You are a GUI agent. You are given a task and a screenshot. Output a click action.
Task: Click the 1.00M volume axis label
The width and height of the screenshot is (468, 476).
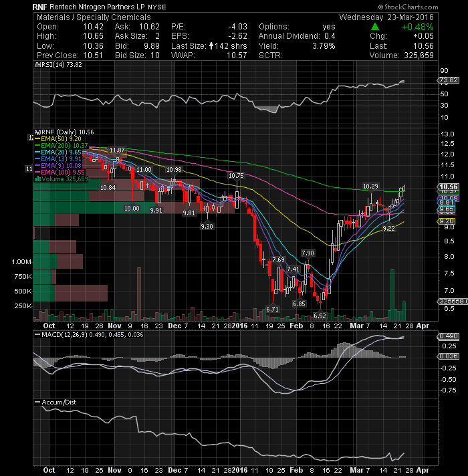pos(21,261)
